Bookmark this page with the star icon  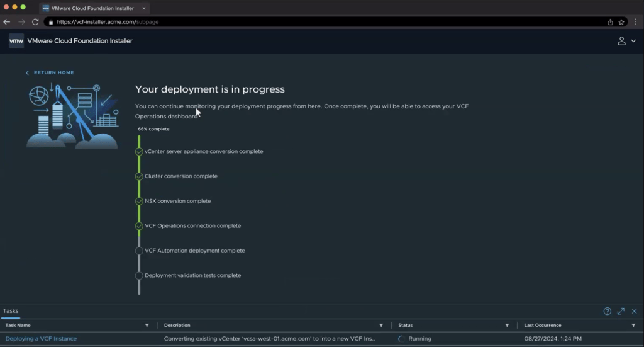point(621,21)
